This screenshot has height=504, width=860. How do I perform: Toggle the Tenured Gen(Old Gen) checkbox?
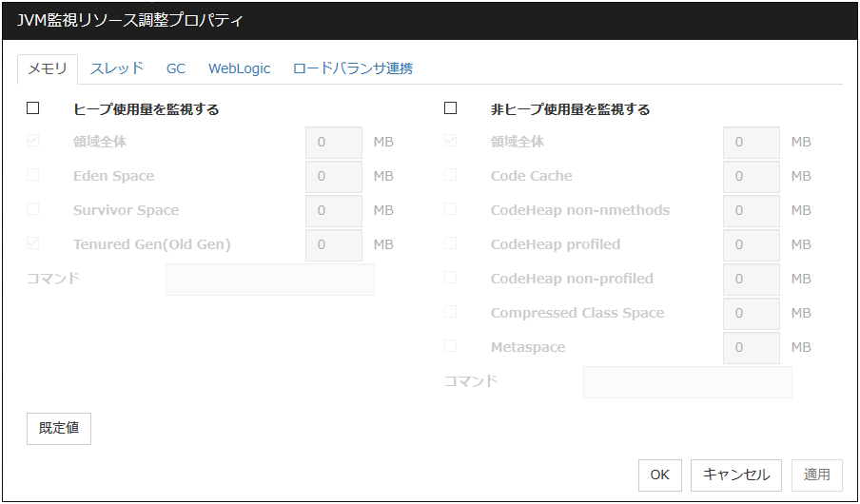pos(33,243)
